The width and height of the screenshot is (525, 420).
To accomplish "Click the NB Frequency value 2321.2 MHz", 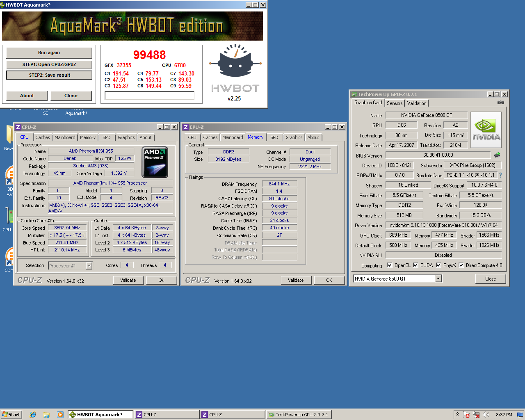I will click(x=310, y=167).
